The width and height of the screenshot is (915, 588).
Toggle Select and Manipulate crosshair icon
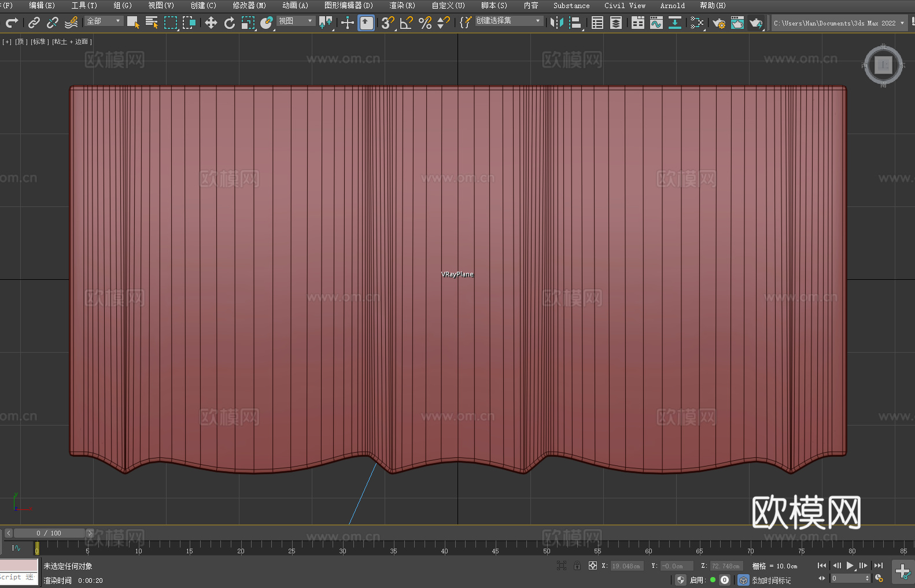[x=347, y=23]
